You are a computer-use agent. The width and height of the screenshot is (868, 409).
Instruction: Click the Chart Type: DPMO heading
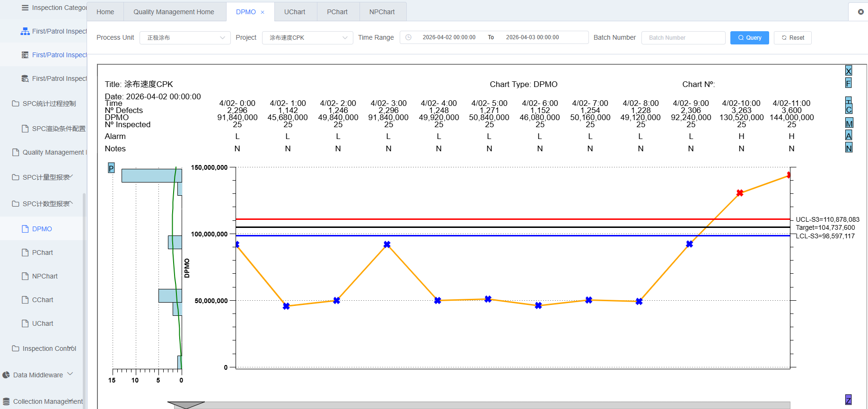pos(524,84)
